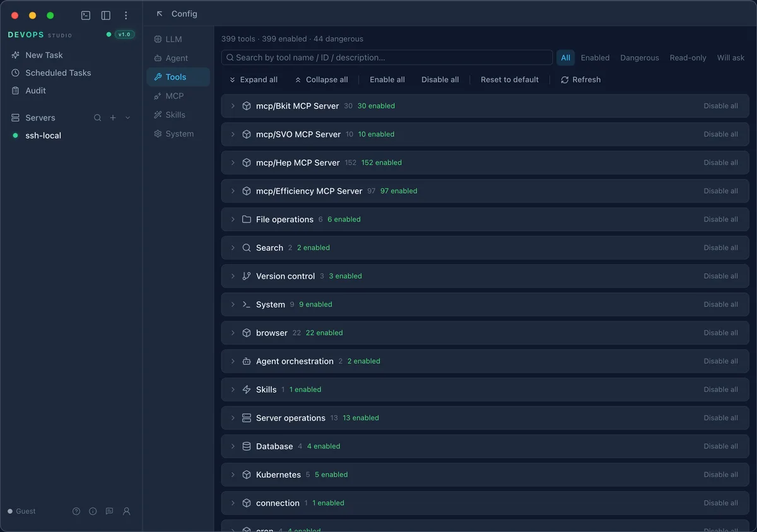
Task: Click Expand all in toolbar
Action: coord(253,79)
